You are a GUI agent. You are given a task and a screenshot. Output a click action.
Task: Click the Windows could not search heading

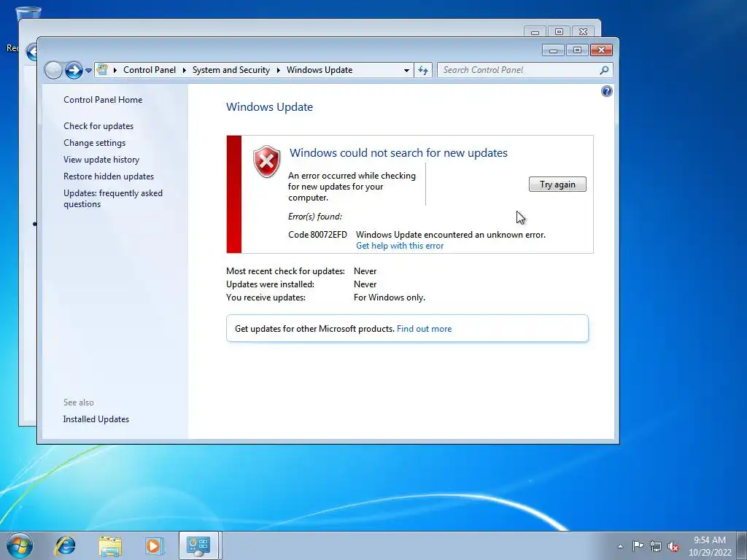(399, 153)
